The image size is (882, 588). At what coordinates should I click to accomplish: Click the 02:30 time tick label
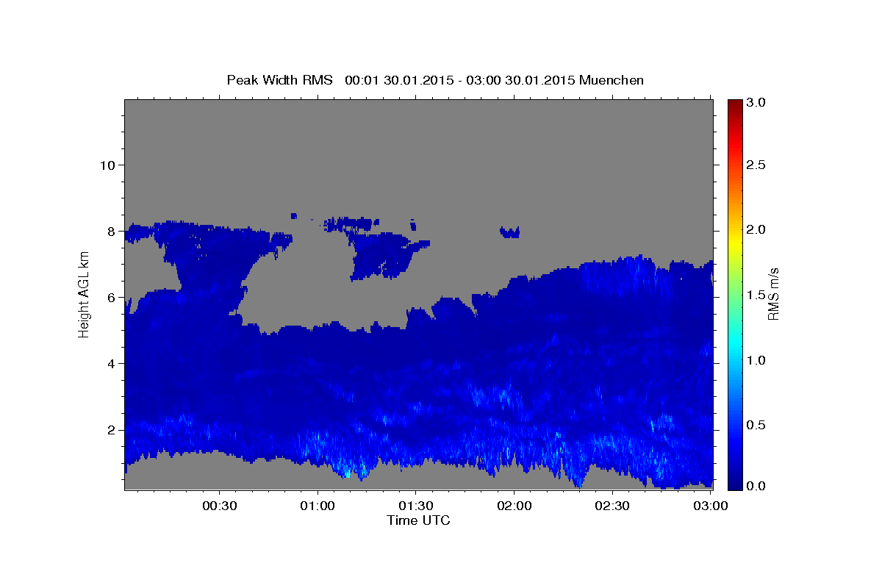612,506
